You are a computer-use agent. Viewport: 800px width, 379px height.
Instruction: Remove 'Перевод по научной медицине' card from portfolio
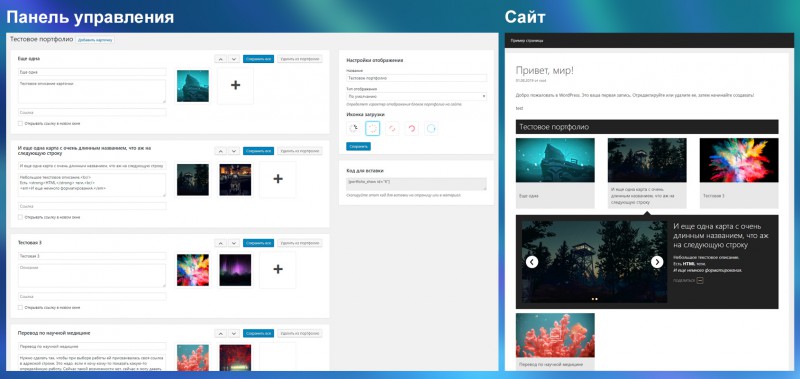pyautogui.click(x=300, y=333)
